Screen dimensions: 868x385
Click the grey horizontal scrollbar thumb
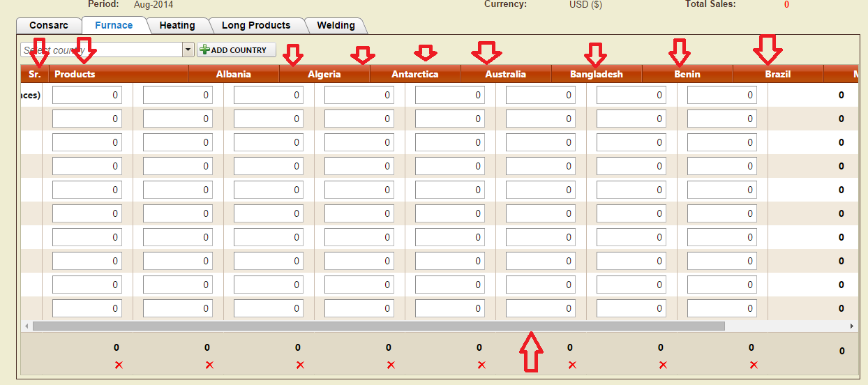[379, 326]
